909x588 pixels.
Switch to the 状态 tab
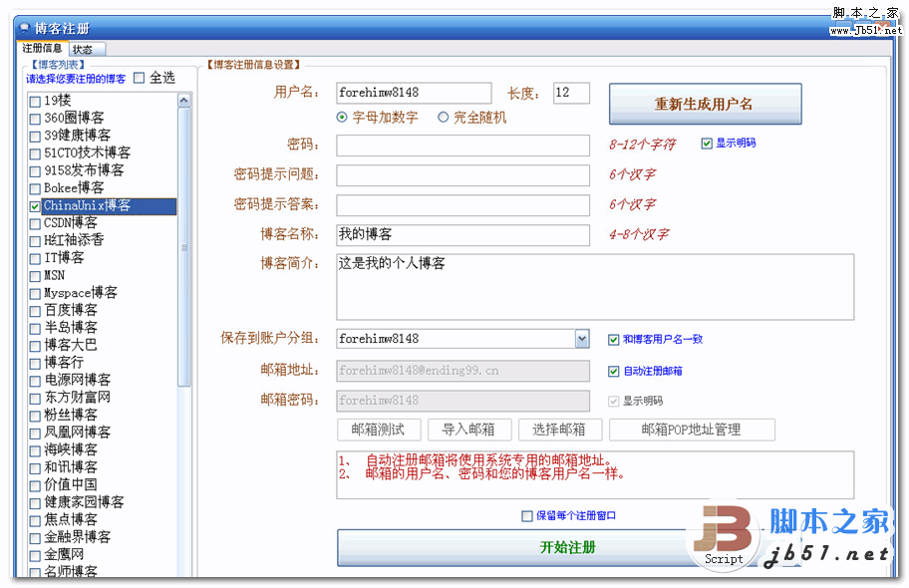(87, 49)
